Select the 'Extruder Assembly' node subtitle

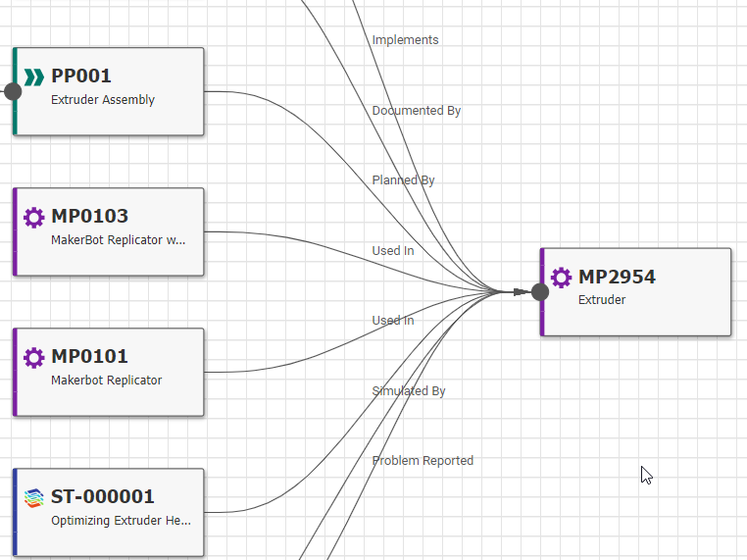pos(103,100)
